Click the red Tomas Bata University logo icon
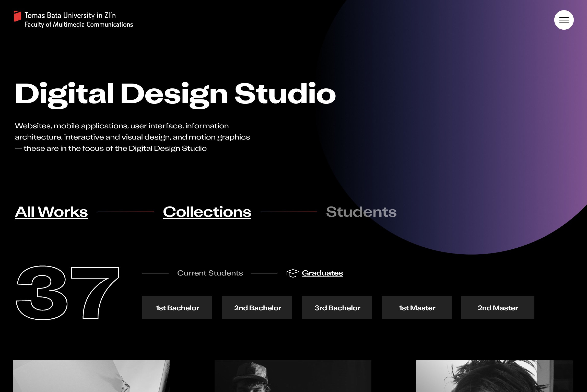587x392 pixels. 17,16
